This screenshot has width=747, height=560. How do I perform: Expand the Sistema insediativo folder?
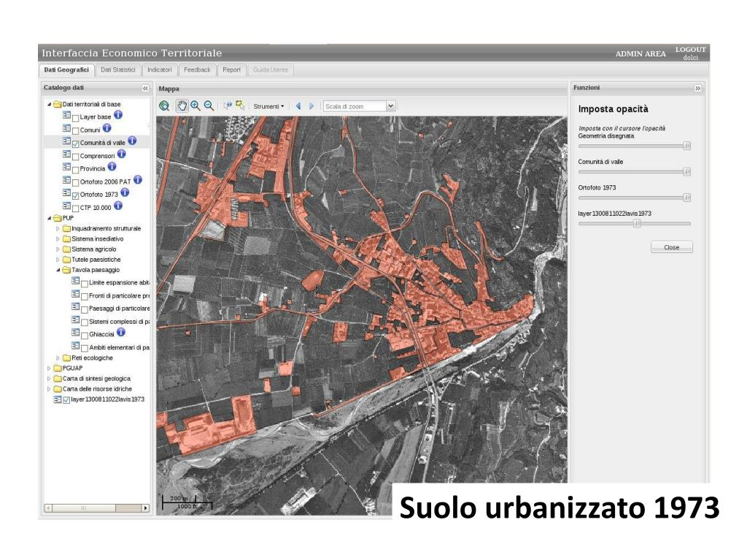(x=58, y=239)
